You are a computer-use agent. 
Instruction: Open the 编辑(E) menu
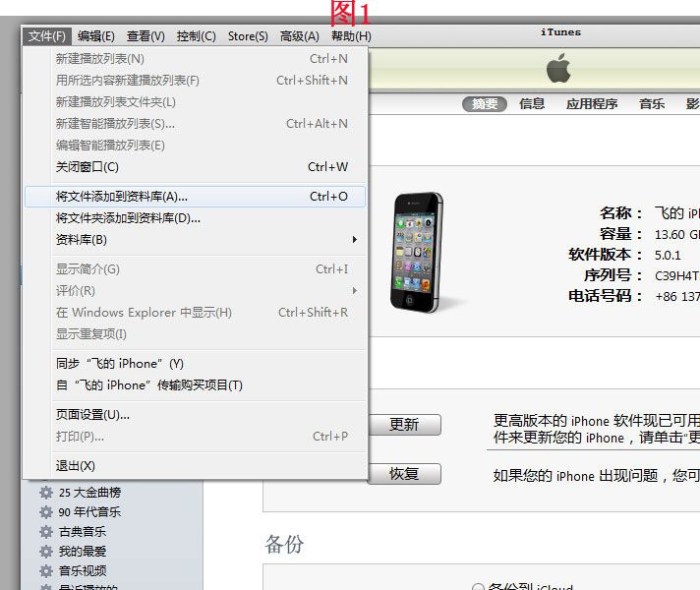click(x=95, y=36)
